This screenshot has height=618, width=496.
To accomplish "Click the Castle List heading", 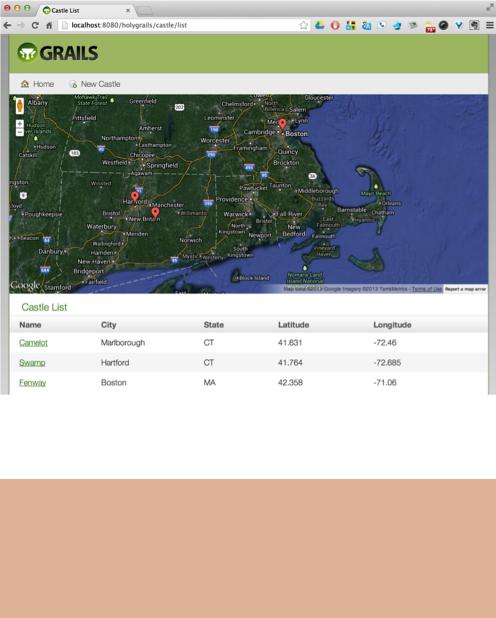I will pyautogui.click(x=44, y=307).
